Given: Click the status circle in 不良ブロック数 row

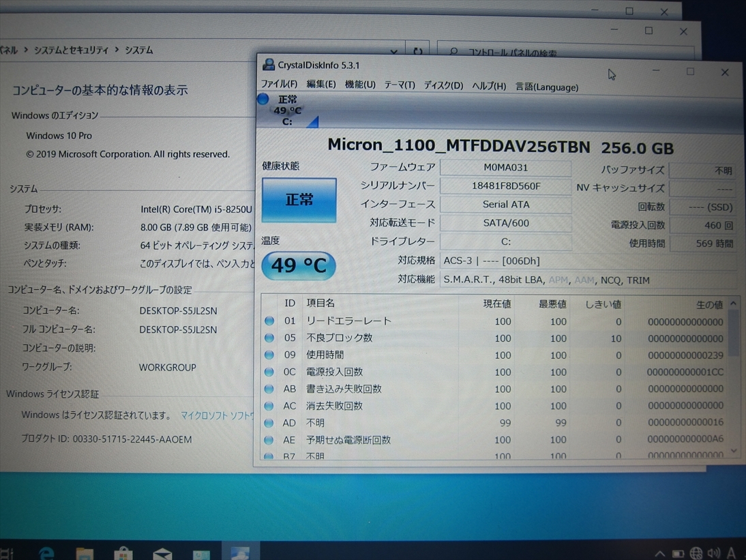Looking at the screenshot, I should [x=269, y=338].
